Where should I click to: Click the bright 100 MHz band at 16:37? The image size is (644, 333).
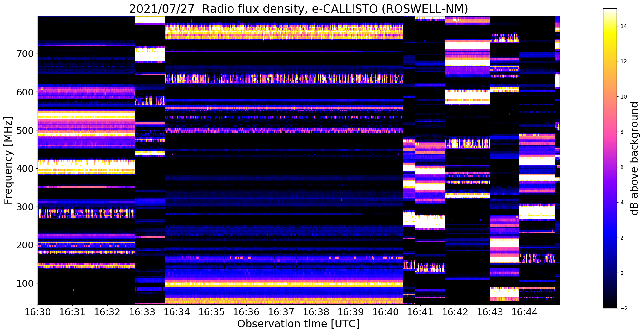click(x=281, y=284)
